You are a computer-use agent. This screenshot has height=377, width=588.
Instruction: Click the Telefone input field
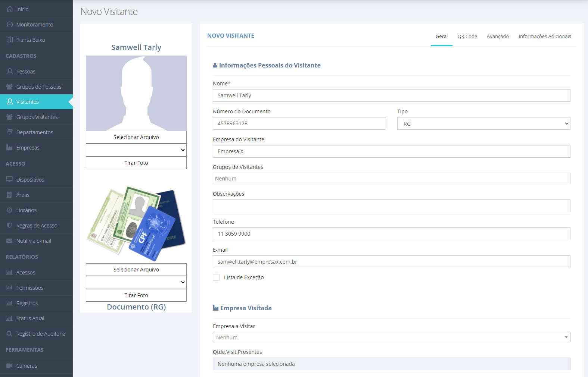click(x=391, y=234)
